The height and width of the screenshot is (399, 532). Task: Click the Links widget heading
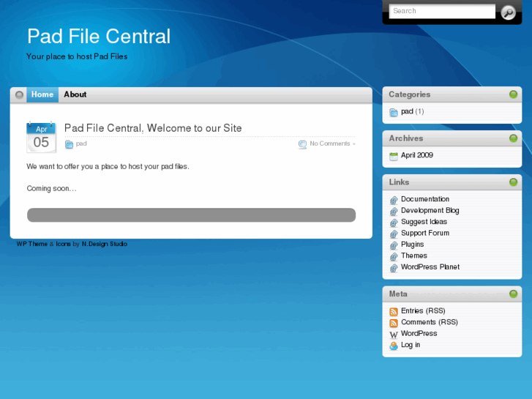[399, 182]
